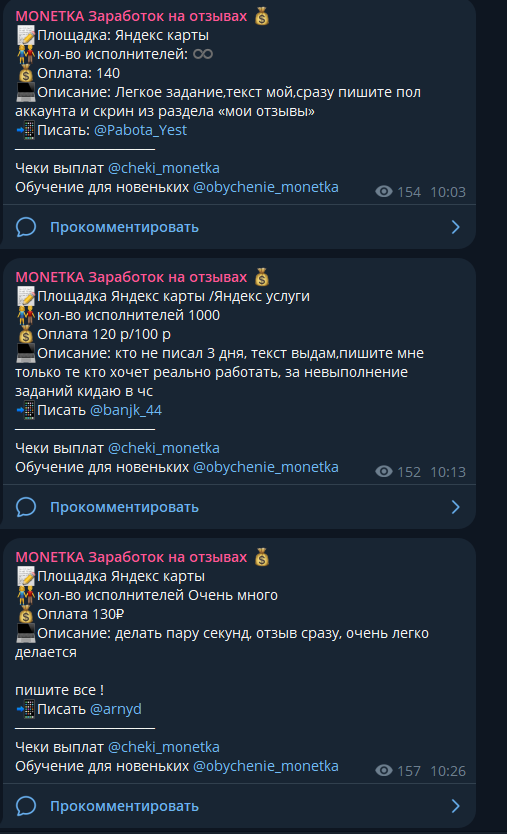This screenshot has height=834, width=507.
Task: Click the money bag emoji in the first post title
Action: (x=262, y=16)
